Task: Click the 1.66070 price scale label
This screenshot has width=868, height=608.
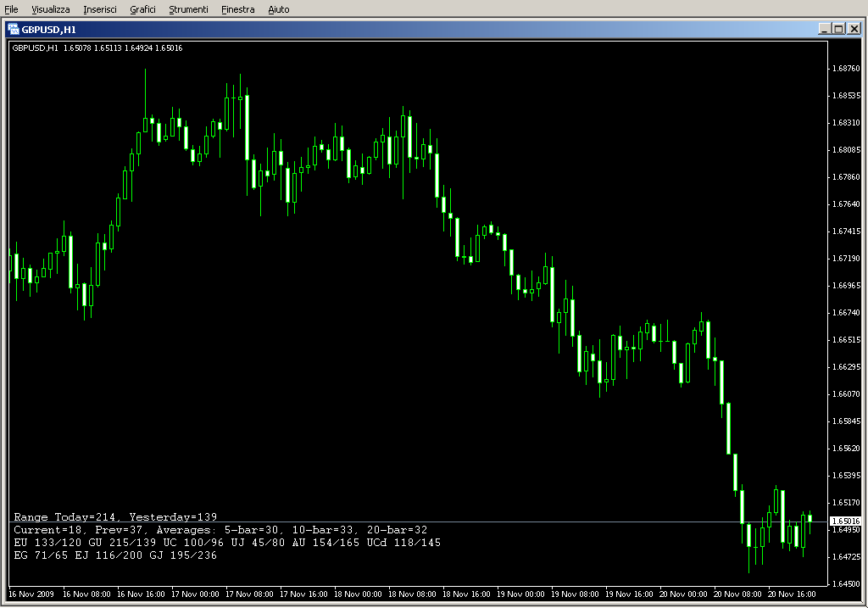Action: pos(847,394)
